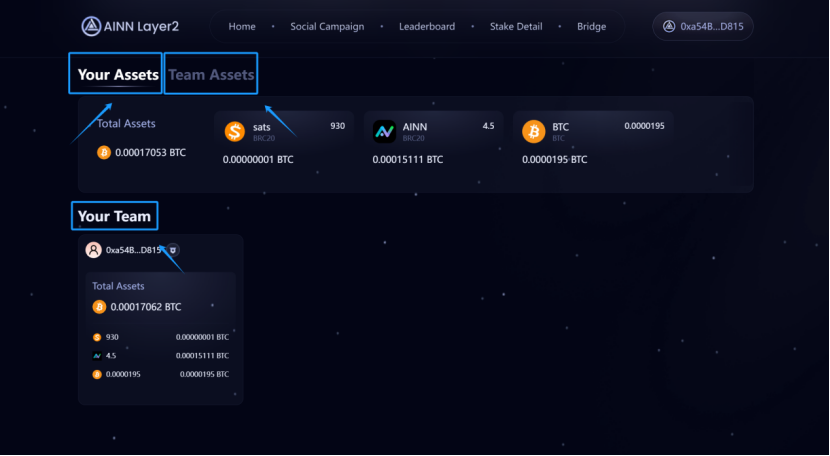
Task: Click the 0.00000001 BTC value in team card
Action: click(x=202, y=337)
